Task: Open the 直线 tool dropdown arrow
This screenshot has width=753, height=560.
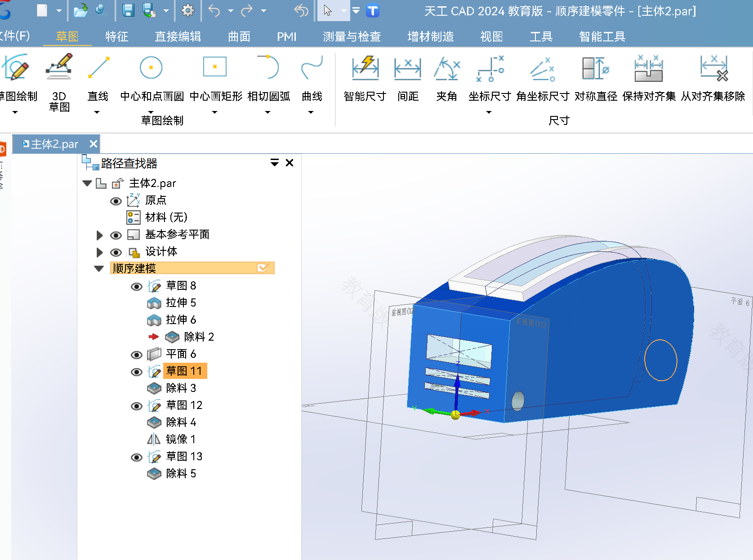Action: (x=97, y=112)
